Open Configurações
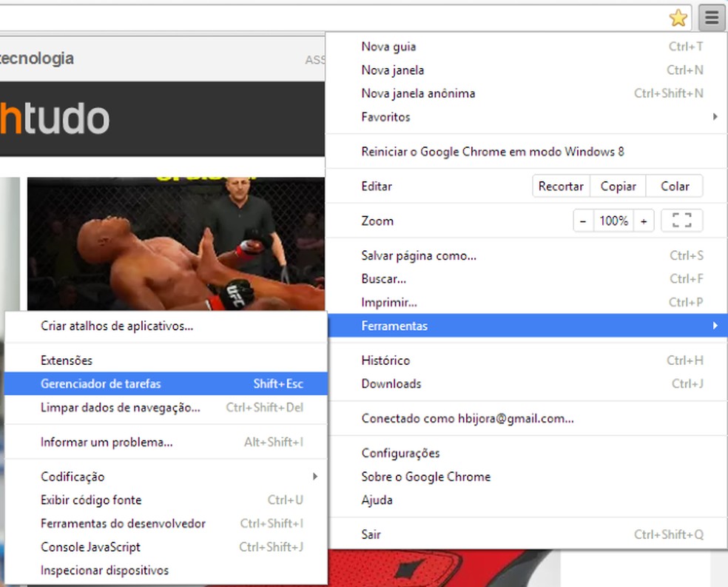 tap(400, 452)
